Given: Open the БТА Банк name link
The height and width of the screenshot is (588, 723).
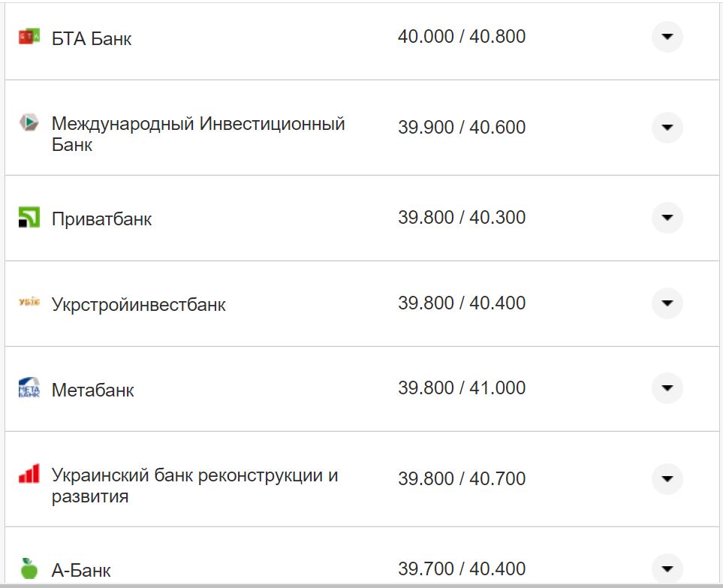Looking at the screenshot, I should coord(90,38).
